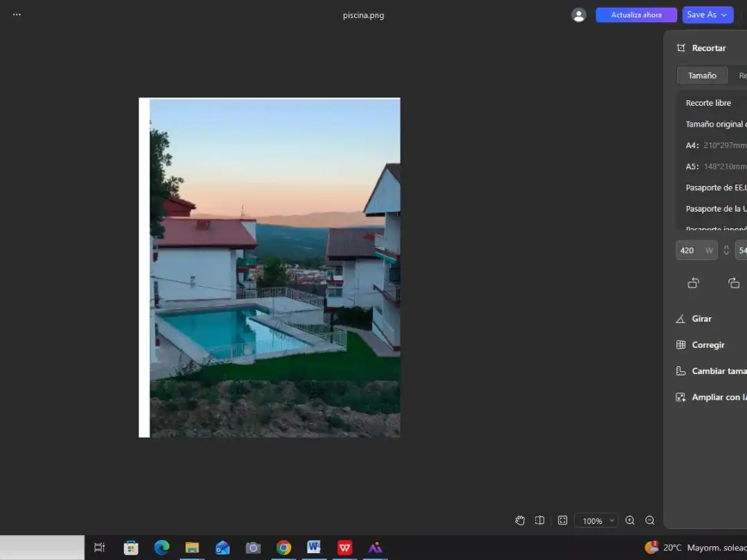Open Task View on the taskbar
Screen dimensions: 747x560
99,548
